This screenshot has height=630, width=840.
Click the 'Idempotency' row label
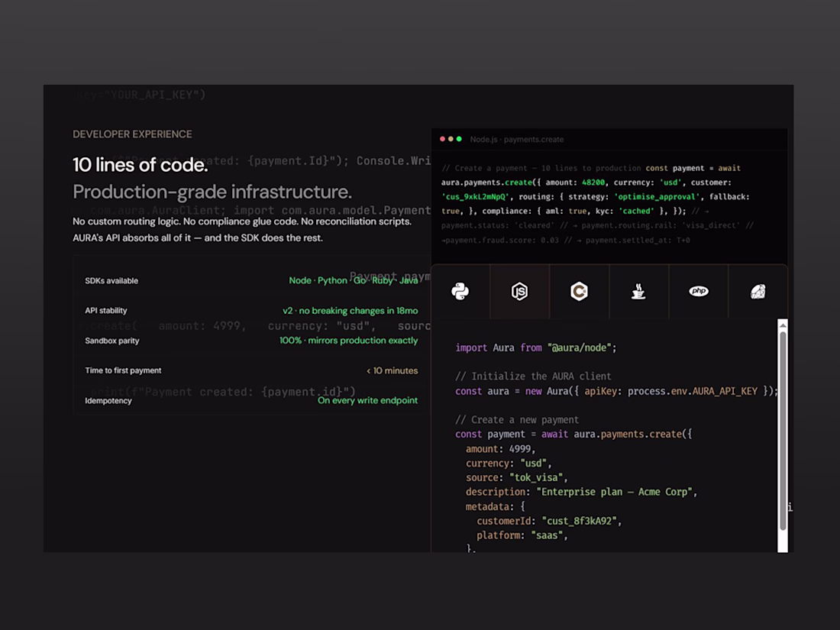coord(108,401)
